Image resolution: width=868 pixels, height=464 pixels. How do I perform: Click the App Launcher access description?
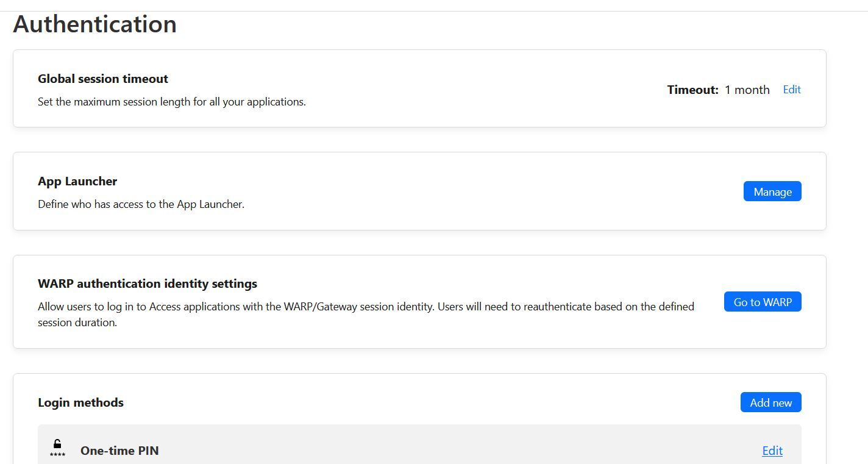[x=141, y=204]
